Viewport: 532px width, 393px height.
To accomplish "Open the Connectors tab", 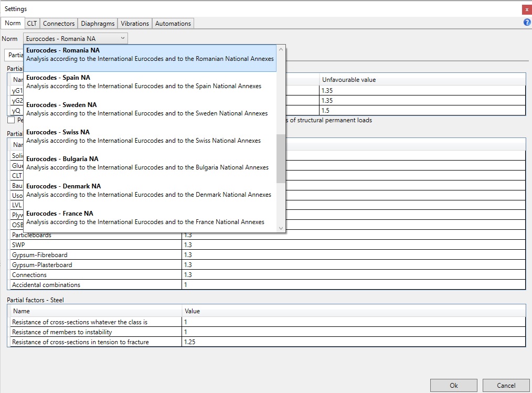I will (59, 24).
